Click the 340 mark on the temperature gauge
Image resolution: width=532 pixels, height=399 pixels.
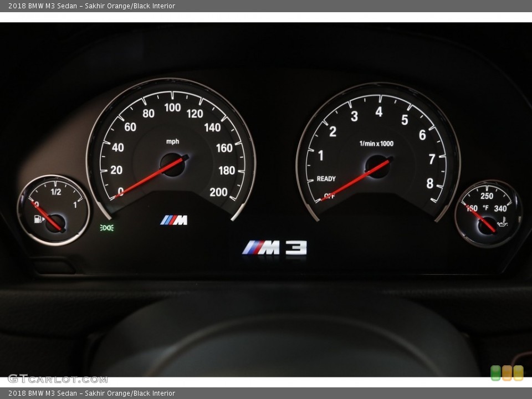click(500, 208)
